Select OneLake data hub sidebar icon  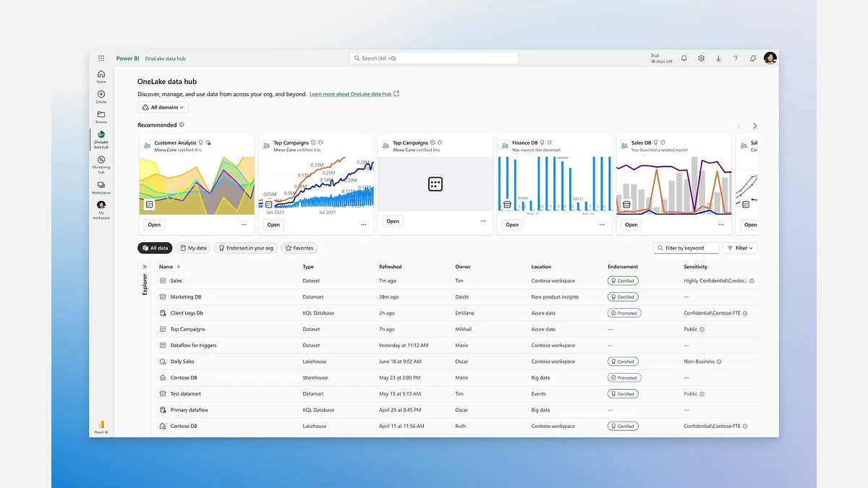101,140
